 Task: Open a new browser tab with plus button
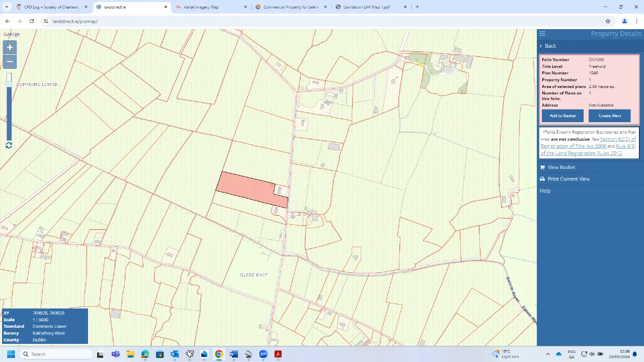(x=417, y=7)
